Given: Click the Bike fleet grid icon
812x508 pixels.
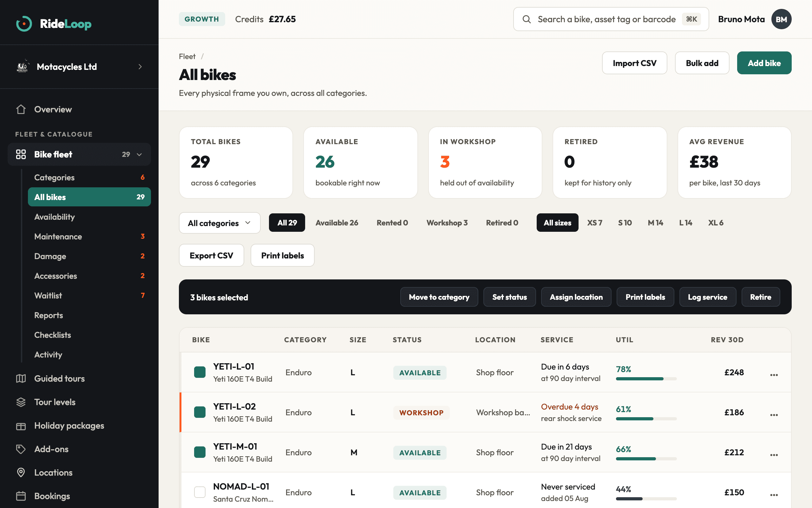Looking at the screenshot, I should click(x=21, y=154).
